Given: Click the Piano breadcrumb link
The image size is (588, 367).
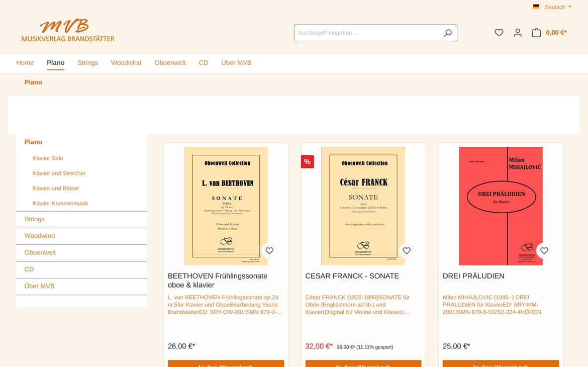Looking at the screenshot, I should (33, 82).
